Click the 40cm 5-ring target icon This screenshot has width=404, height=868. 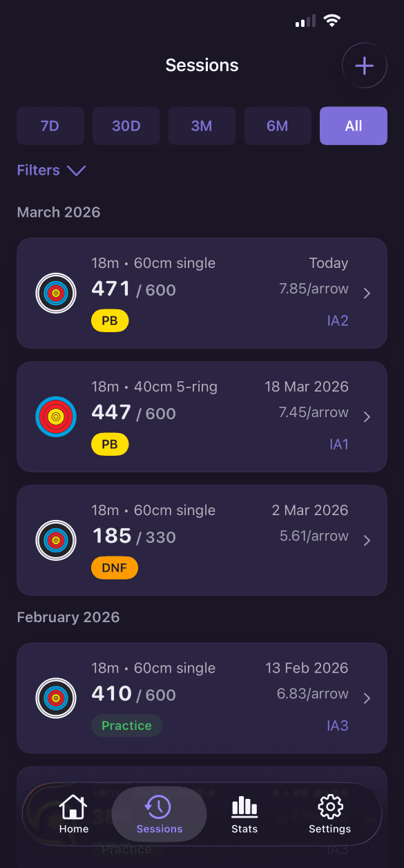(x=55, y=416)
